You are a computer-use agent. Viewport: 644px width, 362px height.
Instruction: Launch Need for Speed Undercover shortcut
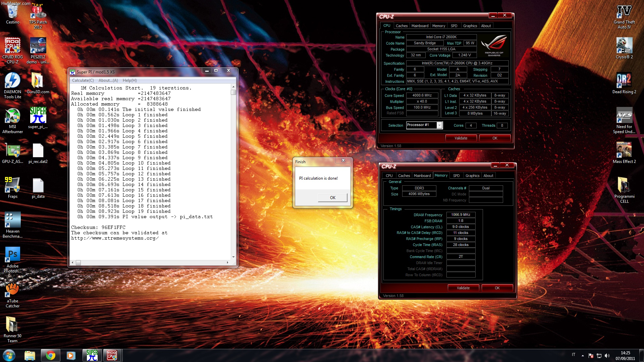coord(624,120)
